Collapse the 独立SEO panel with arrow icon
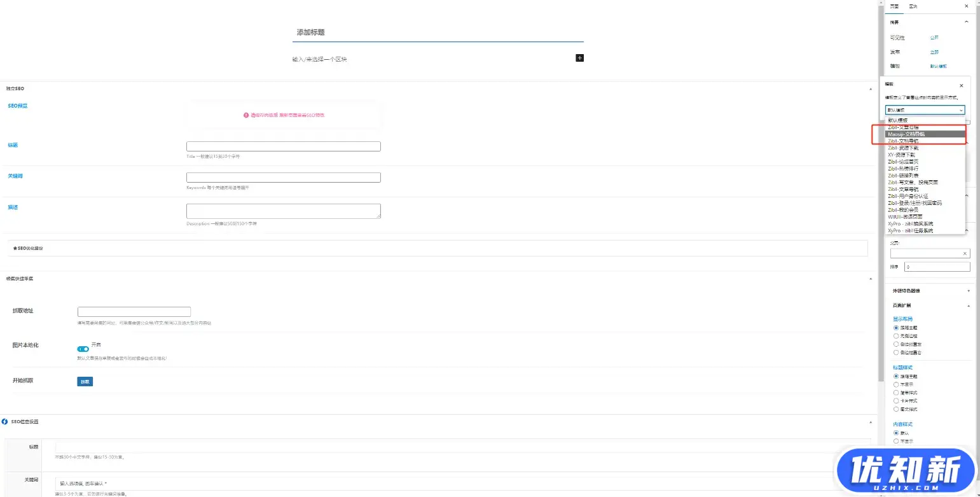Viewport: 980px width, 497px height. coord(871,88)
